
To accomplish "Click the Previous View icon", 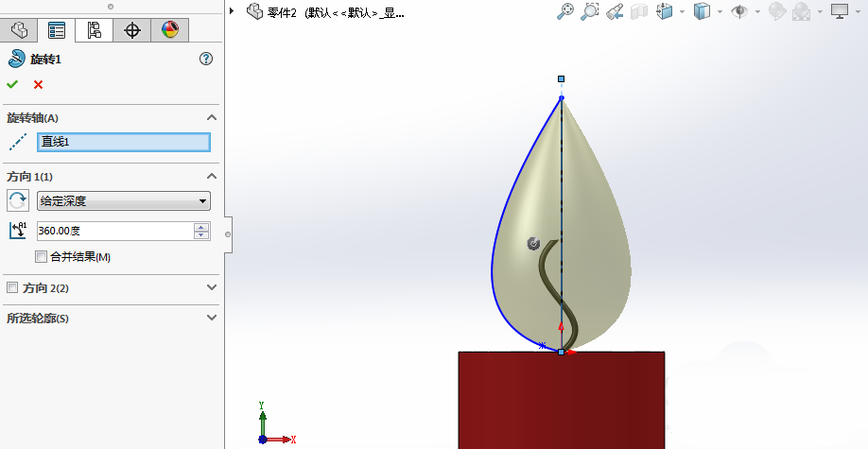I will (x=615, y=11).
